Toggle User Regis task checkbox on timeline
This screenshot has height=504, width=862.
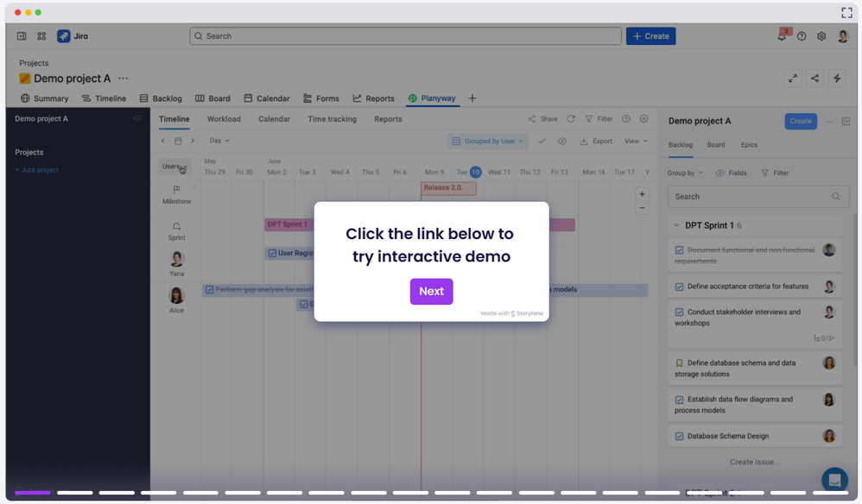tap(272, 253)
